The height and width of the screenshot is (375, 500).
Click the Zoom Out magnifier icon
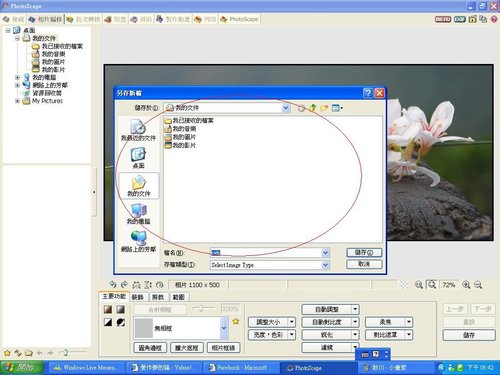point(478,285)
